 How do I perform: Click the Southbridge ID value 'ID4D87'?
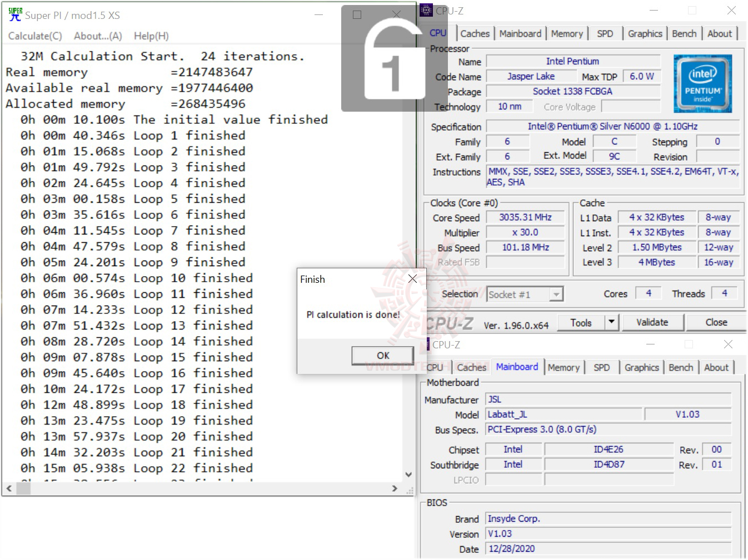point(609,464)
